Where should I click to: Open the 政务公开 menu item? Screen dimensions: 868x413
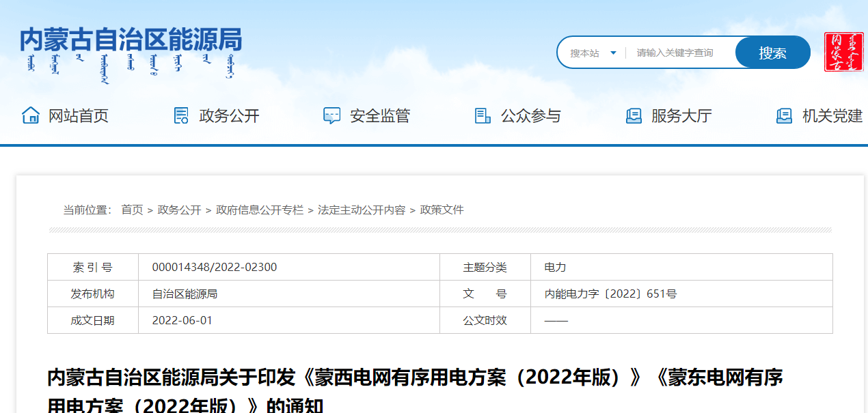(229, 116)
